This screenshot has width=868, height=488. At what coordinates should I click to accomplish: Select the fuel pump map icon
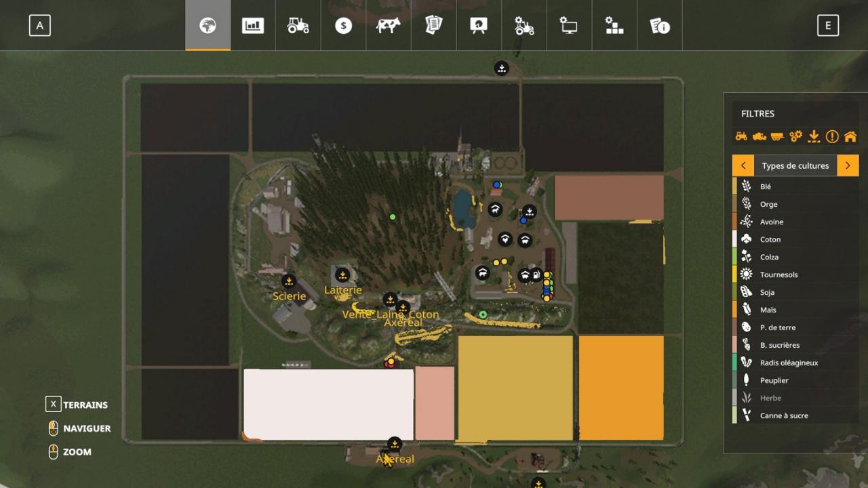[536, 275]
